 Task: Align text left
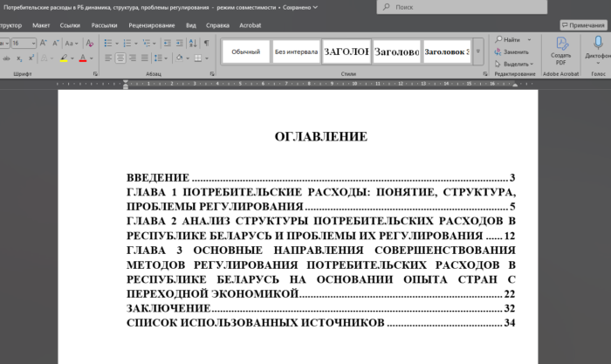tap(108, 58)
